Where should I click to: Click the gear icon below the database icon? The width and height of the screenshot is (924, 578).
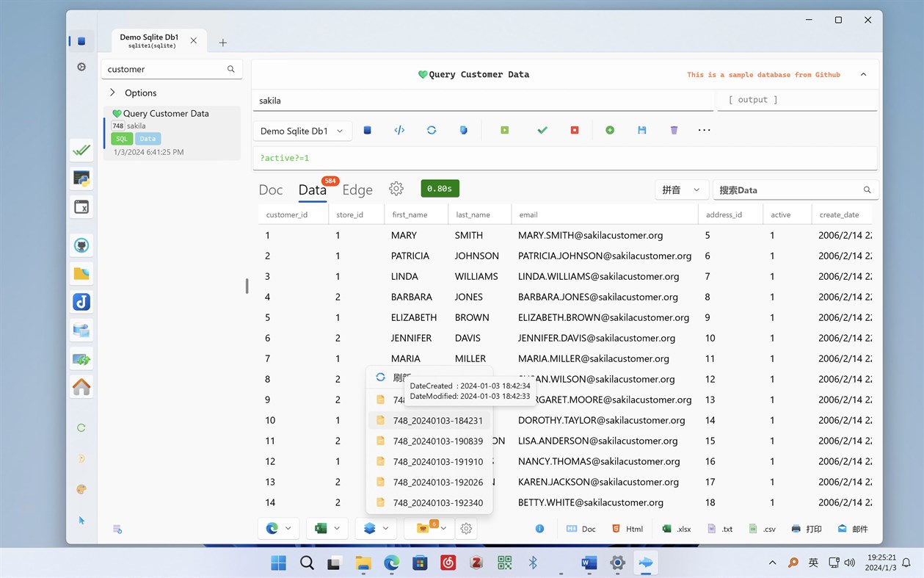81,67
